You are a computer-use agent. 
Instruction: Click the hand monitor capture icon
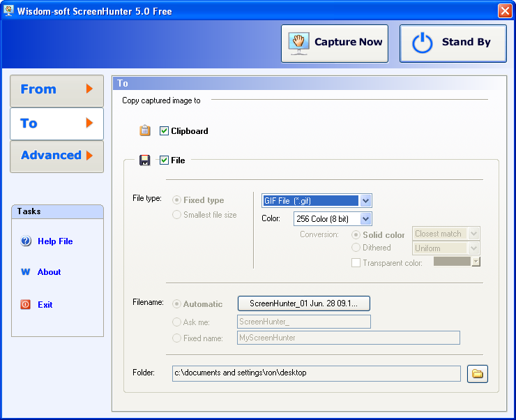point(299,43)
